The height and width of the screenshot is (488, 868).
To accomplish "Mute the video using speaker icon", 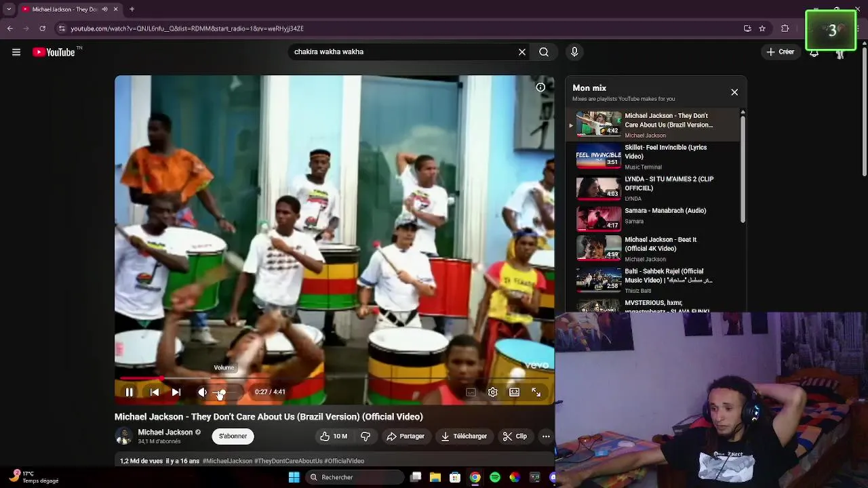I will pos(202,392).
